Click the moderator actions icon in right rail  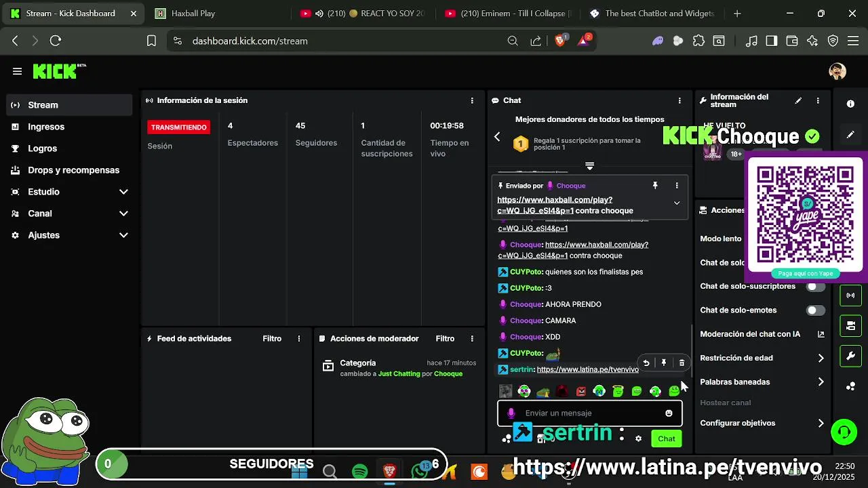click(850, 326)
